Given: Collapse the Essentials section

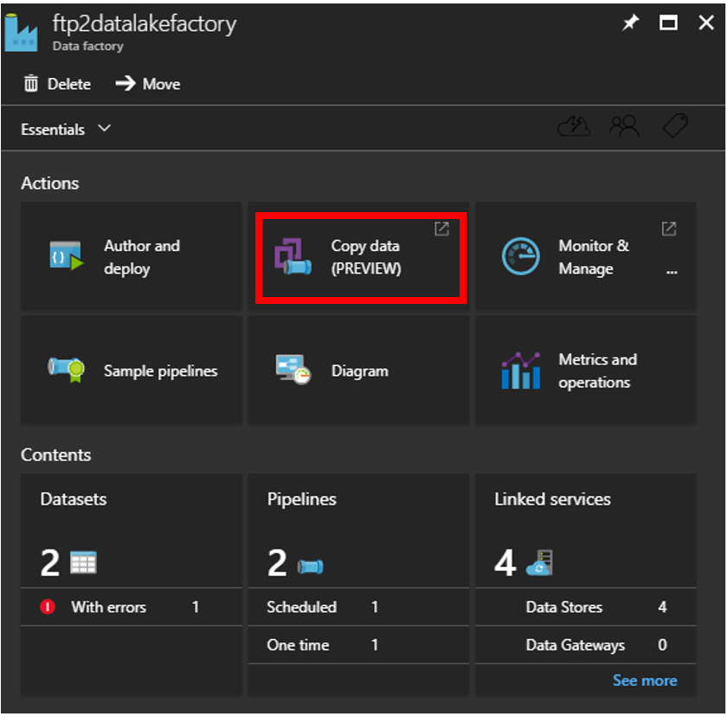Looking at the screenshot, I should (x=66, y=129).
